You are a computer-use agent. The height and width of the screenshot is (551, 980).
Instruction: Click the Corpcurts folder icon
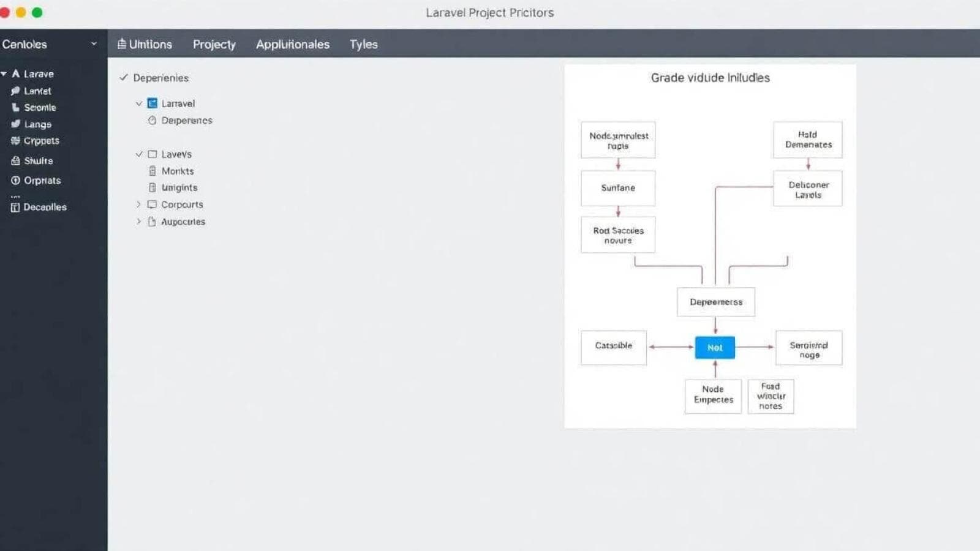click(152, 204)
